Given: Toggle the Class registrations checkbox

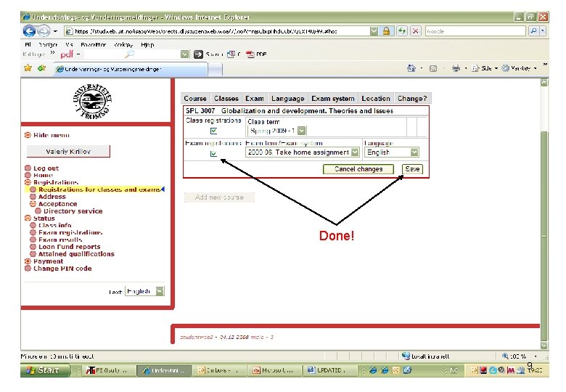Looking at the screenshot, I should (213, 131).
